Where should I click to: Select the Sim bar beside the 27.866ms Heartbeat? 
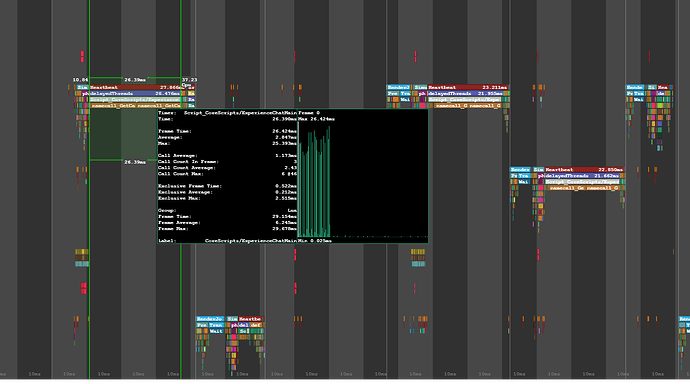coord(83,88)
